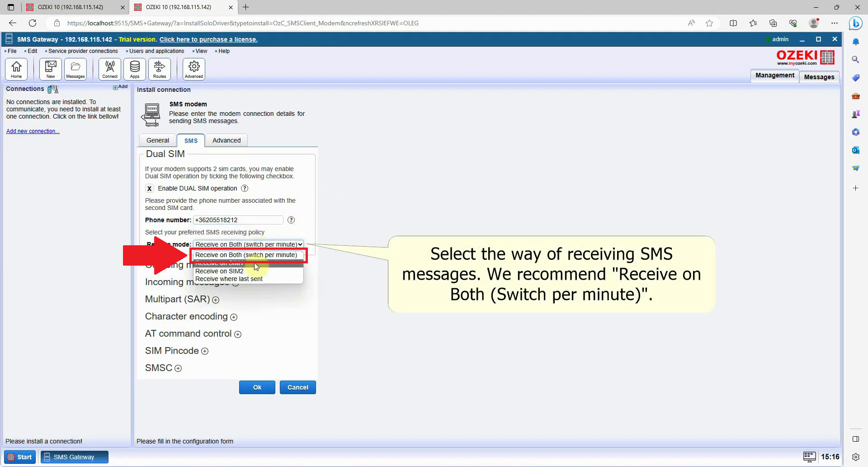The width and height of the screenshot is (868, 467).
Task: Open browser Collections icon
Action: pyautogui.click(x=773, y=23)
